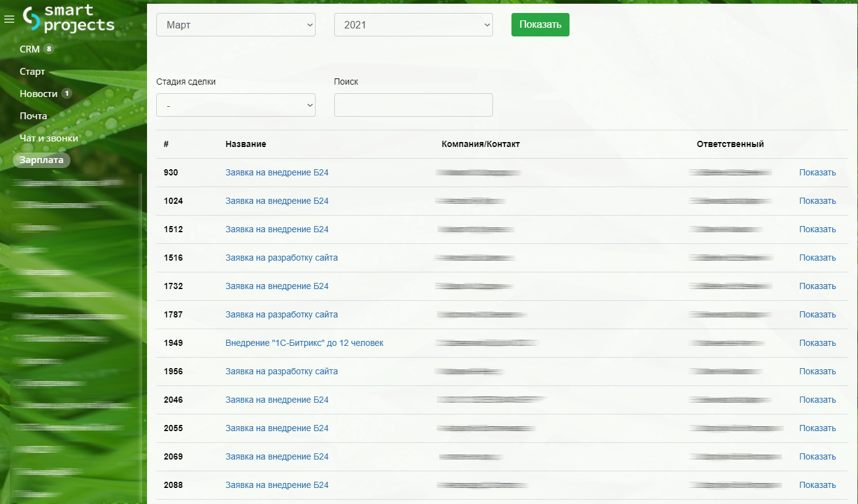Expand the Стадия сделки dropdown

tap(235, 105)
